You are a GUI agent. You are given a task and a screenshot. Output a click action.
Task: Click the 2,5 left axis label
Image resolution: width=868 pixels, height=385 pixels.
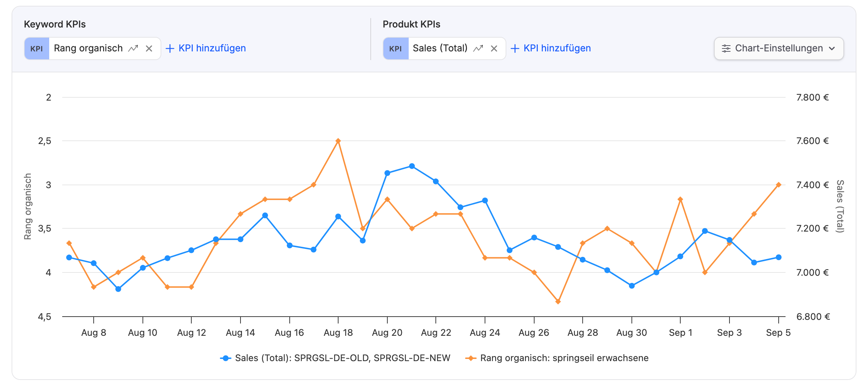[44, 141]
